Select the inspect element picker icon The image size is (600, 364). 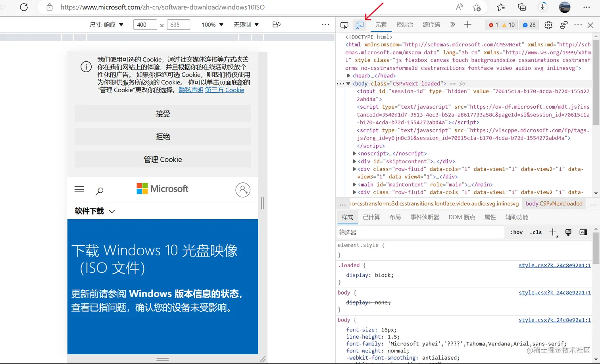point(344,25)
